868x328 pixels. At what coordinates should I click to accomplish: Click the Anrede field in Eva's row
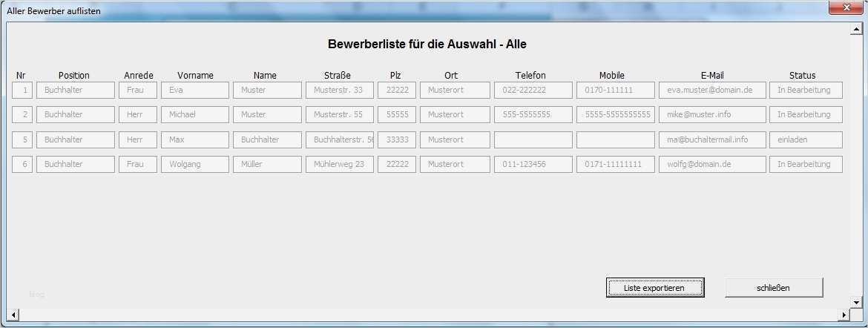point(138,90)
